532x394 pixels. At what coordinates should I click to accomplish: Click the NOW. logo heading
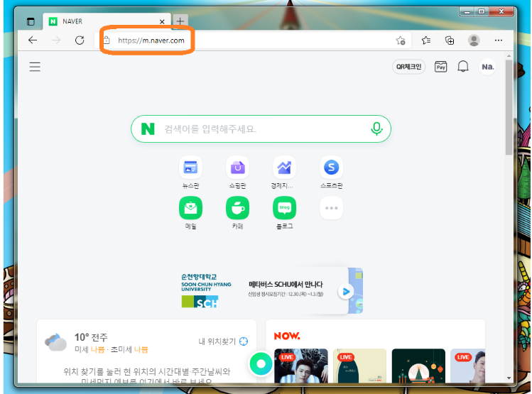287,336
